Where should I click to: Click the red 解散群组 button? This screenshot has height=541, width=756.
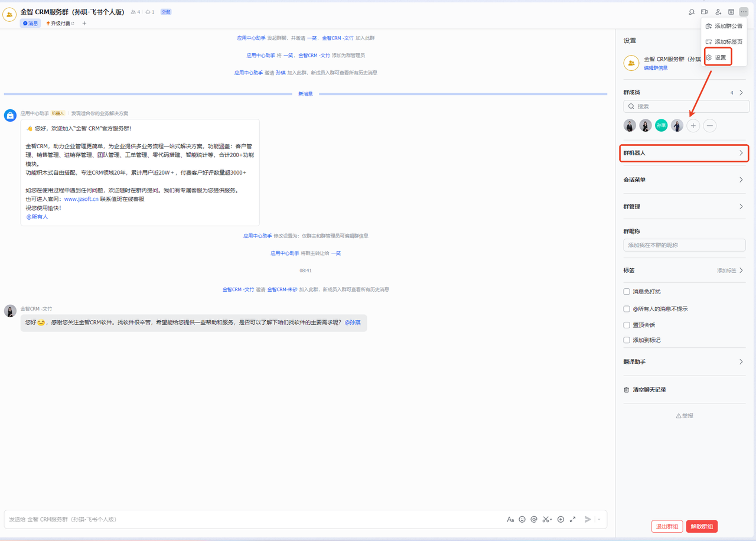pos(702,527)
